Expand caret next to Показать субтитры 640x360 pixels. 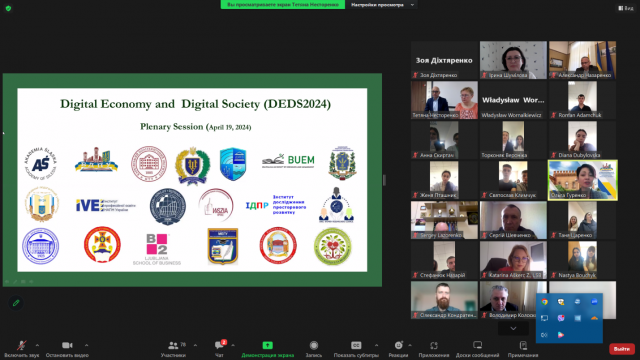[376, 345]
